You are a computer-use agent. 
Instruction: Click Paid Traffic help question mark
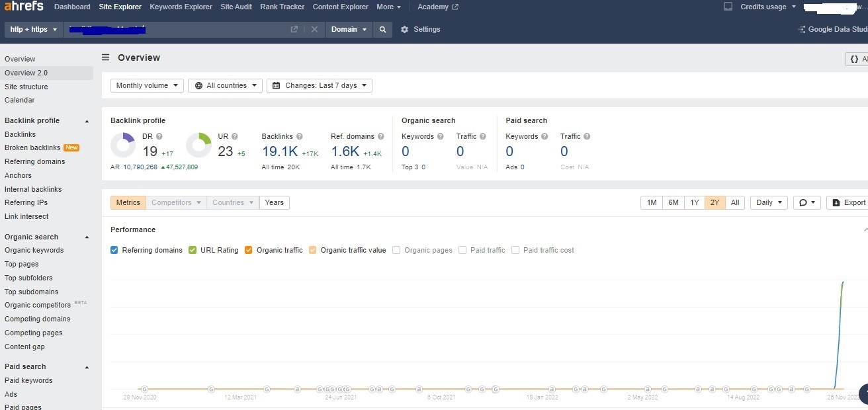click(x=587, y=136)
